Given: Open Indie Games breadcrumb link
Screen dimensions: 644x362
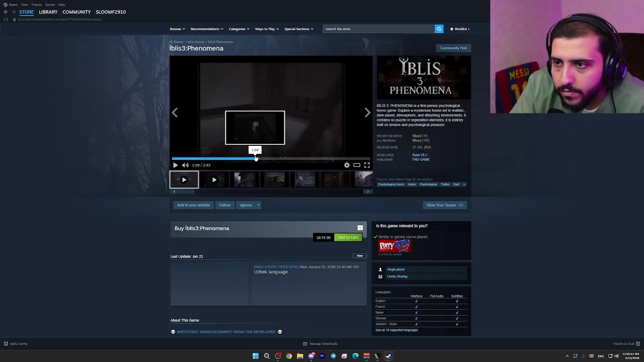Looking at the screenshot, I should coord(196,42).
